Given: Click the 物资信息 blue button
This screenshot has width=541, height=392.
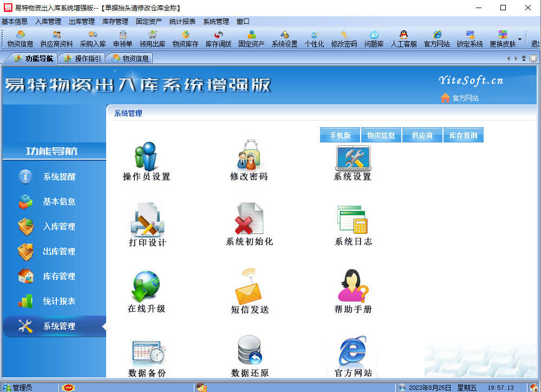Looking at the screenshot, I should tap(381, 135).
